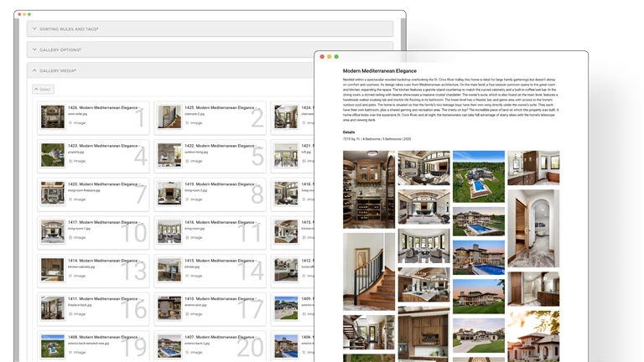Click Image type icon on item 1425
Image resolution: width=644 pixels, height=362 pixels.
187,122
